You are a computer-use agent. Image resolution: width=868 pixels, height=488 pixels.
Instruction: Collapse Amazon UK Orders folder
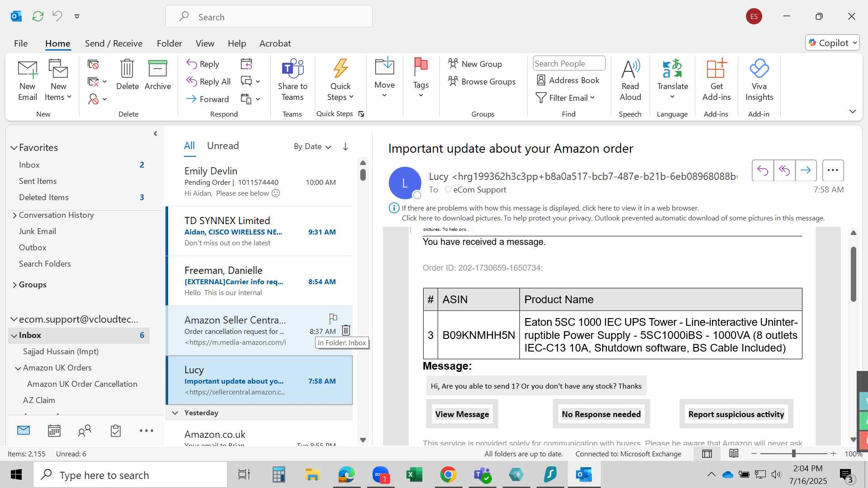coord(18,368)
